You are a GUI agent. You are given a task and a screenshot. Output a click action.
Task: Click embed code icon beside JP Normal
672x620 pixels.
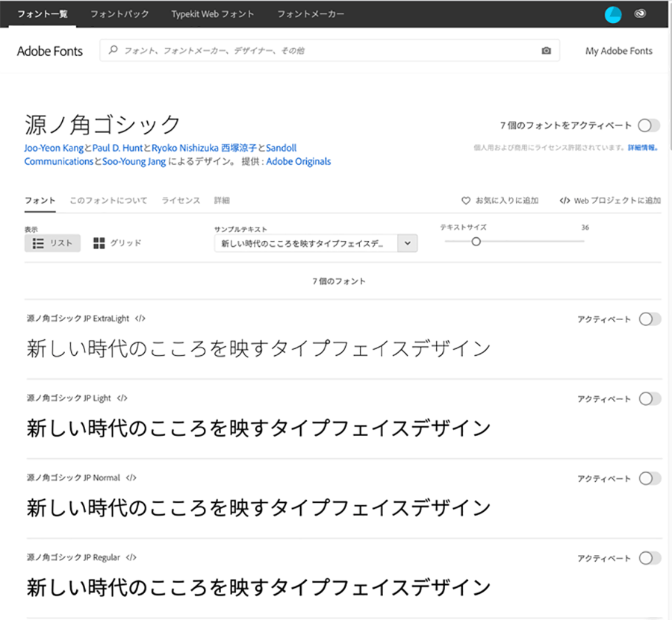point(131,477)
